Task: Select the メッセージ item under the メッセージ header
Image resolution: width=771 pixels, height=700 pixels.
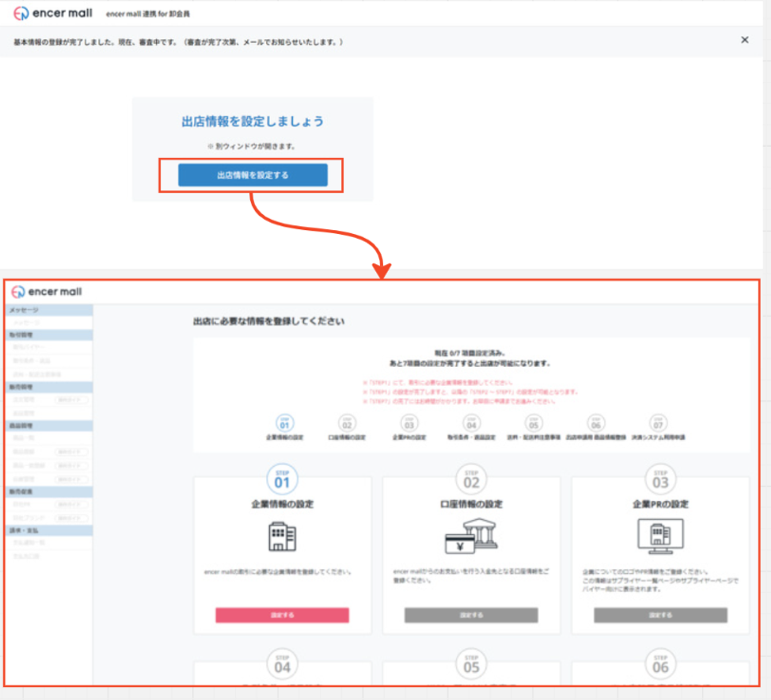Action: click(x=27, y=322)
